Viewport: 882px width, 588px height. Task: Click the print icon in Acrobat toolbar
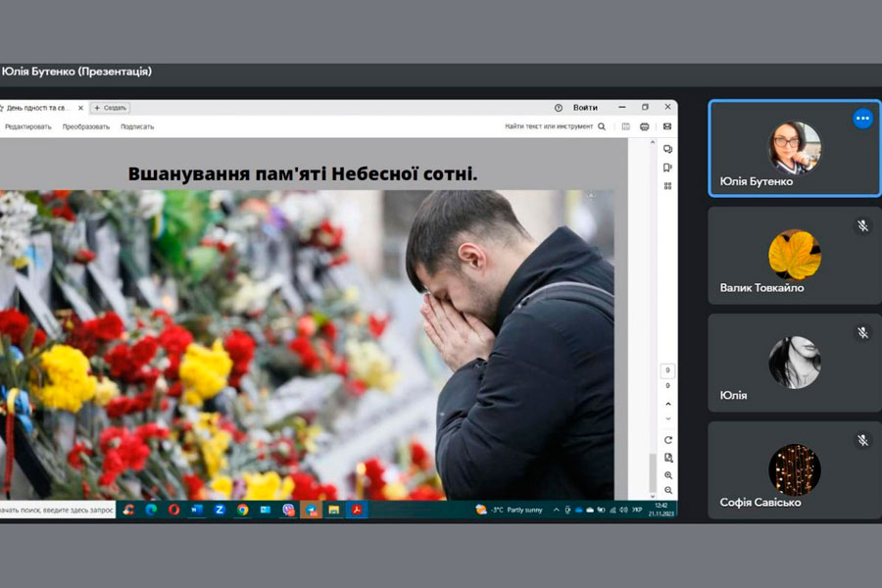pos(644,126)
